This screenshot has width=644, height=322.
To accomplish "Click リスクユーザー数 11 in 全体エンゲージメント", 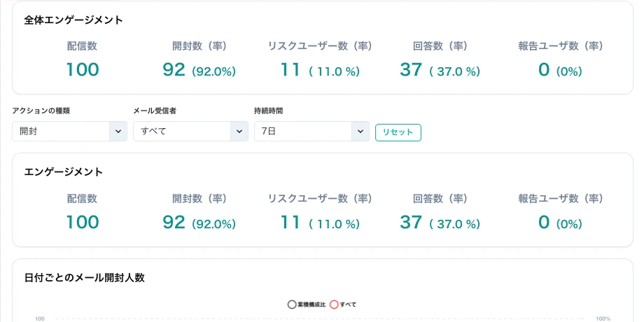I will pyautogui.click(x=290, y=70).
